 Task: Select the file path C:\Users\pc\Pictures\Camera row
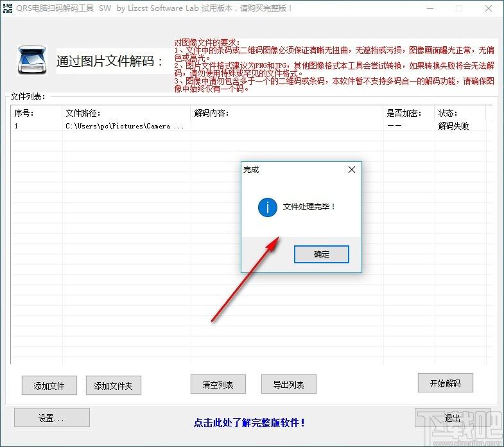[x=125, y=126]
